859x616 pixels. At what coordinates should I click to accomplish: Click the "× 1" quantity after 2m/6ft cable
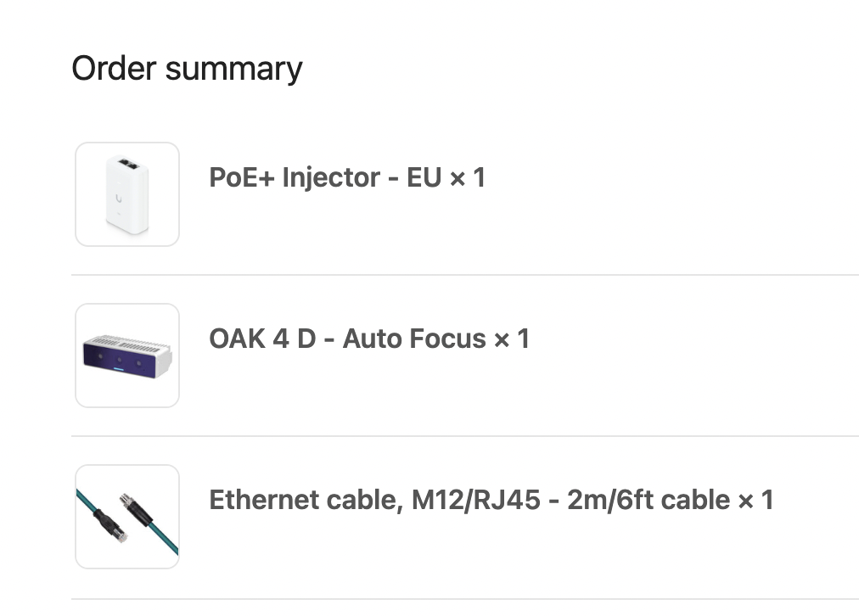[756, 500]
